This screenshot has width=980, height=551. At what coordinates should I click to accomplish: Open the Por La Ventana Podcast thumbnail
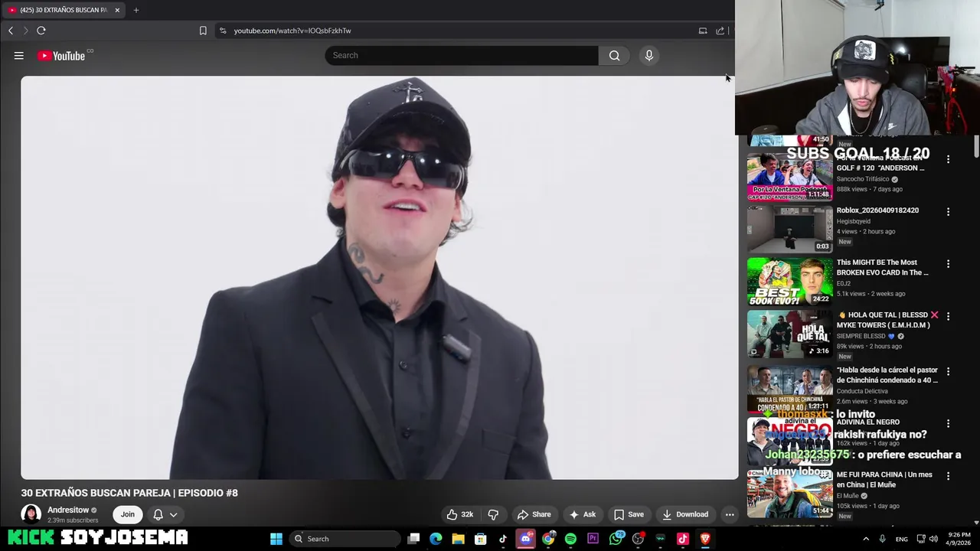click(x=789, y=177)
